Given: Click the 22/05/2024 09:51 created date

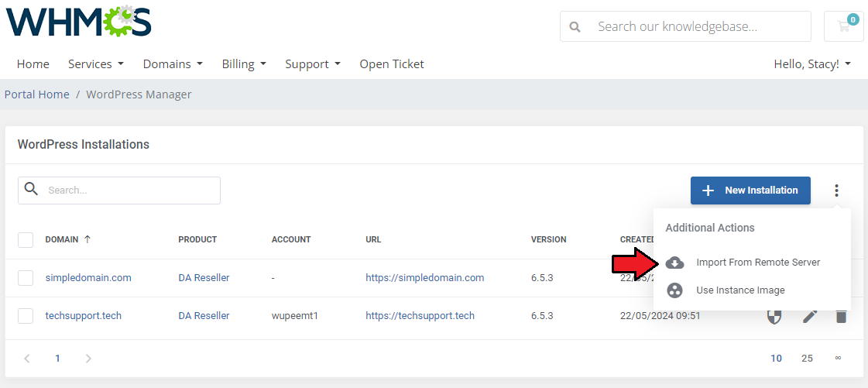Looking at the screenshot, I should tap(660, 316).
